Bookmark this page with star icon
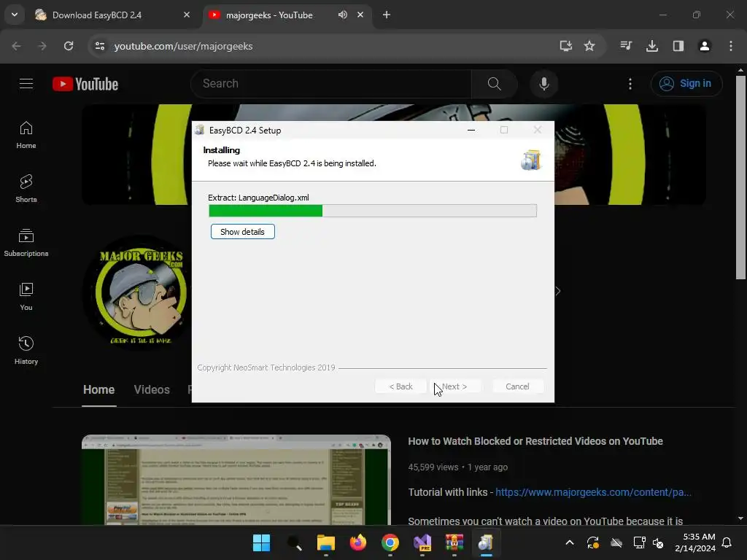 tap(589, 46)
